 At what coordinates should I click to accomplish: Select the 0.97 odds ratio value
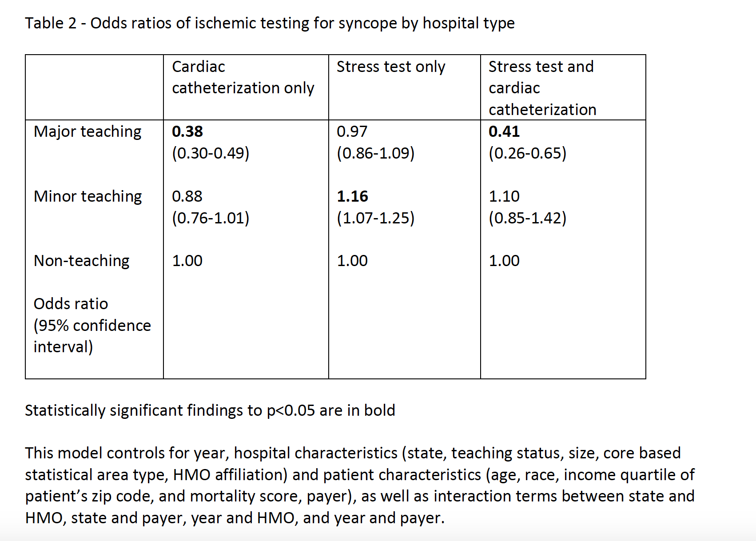[352, 131]
